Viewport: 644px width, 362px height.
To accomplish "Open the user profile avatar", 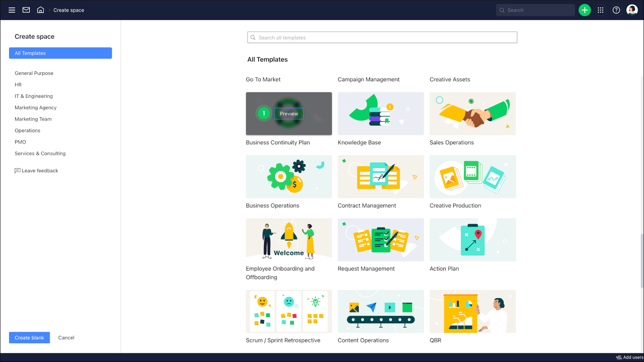I will pyautogui.click(x=632, y=10).
